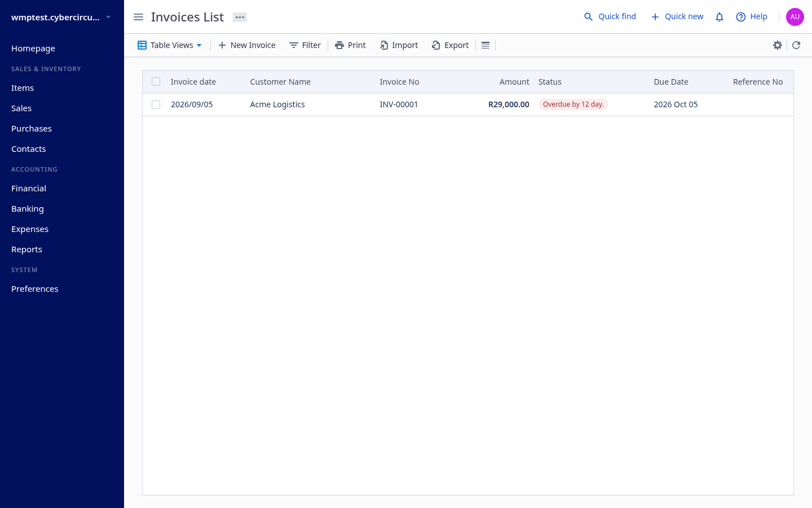The image size is (812, 508).
Task: Select all invoices header checkbox
Action: click(156, 82)
